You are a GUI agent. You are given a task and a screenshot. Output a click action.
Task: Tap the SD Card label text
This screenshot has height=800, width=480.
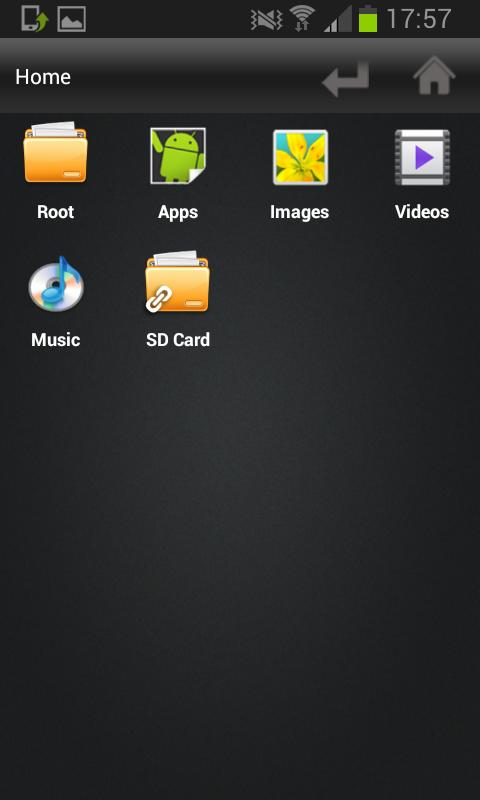pos(178,340)
